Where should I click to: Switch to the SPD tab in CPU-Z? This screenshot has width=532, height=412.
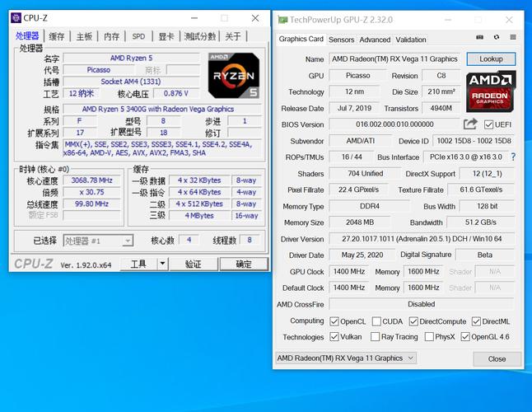(x=138, y=36)
